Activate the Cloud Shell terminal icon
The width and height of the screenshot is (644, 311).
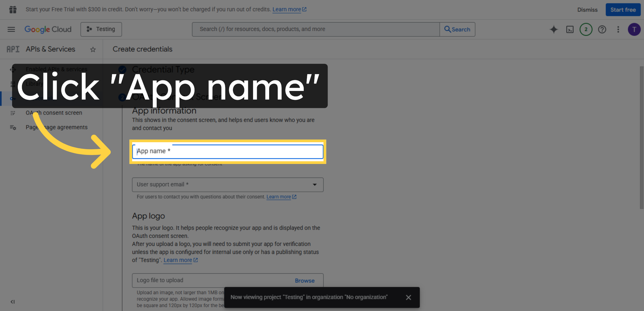570,29
